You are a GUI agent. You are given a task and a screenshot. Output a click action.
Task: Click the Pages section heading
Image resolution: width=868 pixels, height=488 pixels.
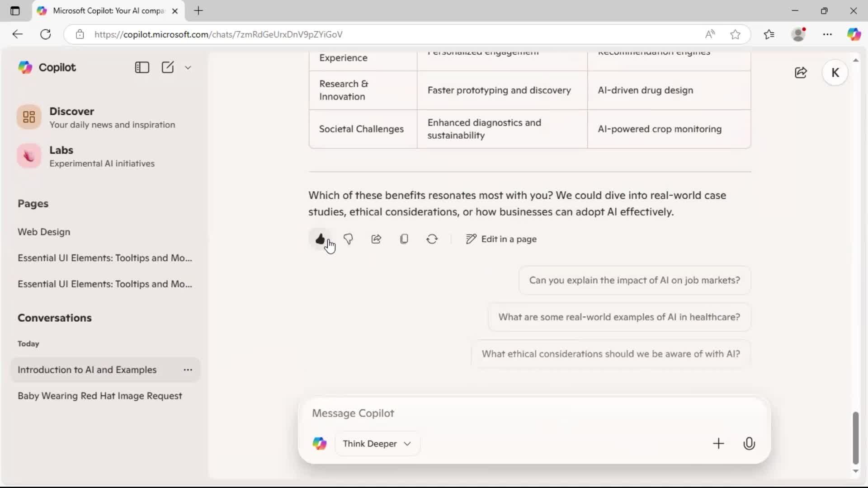[33, 204]
